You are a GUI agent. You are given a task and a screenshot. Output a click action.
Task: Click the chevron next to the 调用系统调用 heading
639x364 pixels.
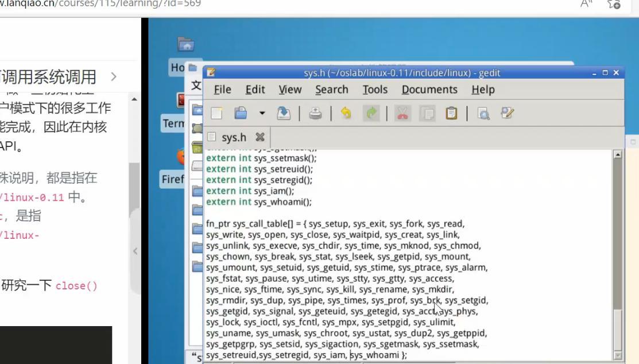(113, 76)
